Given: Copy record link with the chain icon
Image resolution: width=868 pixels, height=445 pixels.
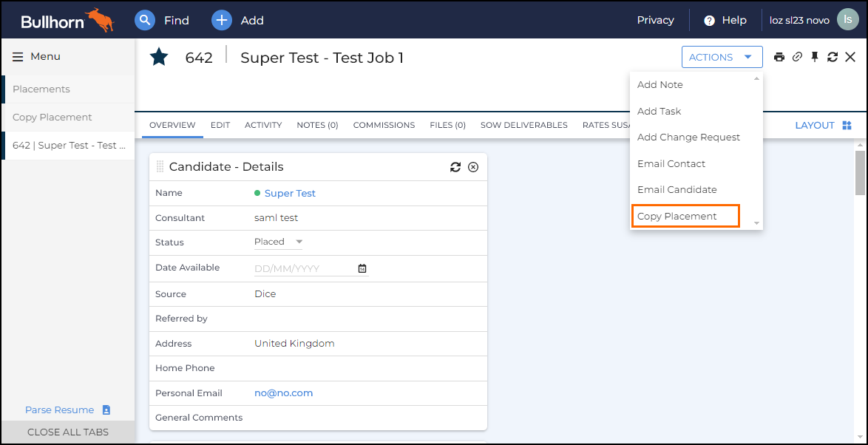Looking at the screenshot, I should 797,57.
